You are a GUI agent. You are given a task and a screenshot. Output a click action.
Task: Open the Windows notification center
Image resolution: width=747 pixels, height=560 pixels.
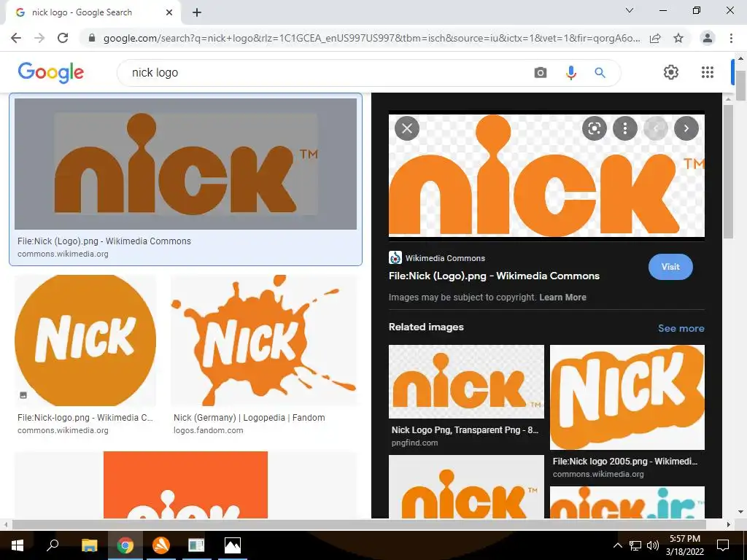[723, 545]
